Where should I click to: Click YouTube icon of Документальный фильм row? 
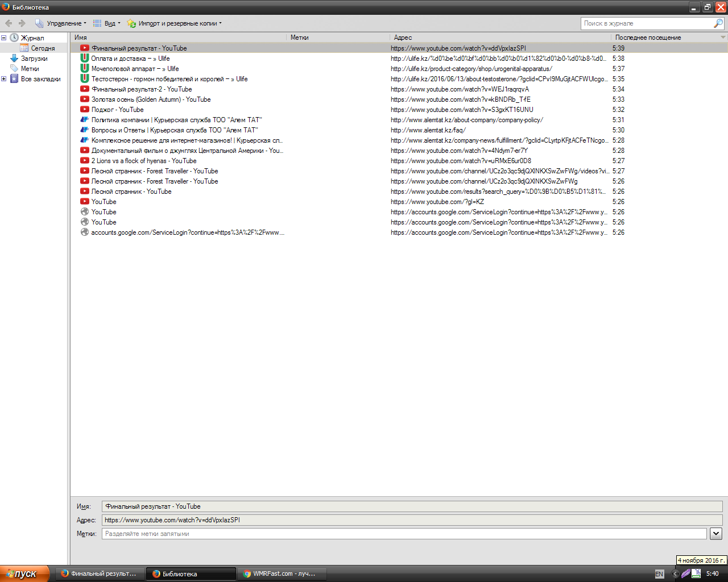(85, 151)
